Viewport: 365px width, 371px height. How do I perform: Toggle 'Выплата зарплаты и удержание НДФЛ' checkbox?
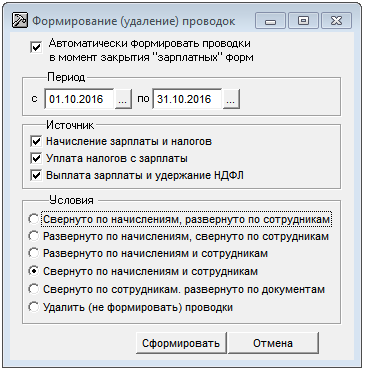[36, 175]
